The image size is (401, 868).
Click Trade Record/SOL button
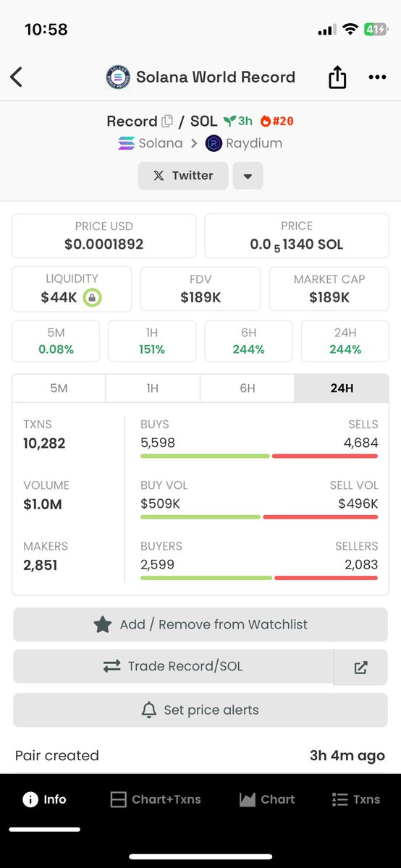173,667
